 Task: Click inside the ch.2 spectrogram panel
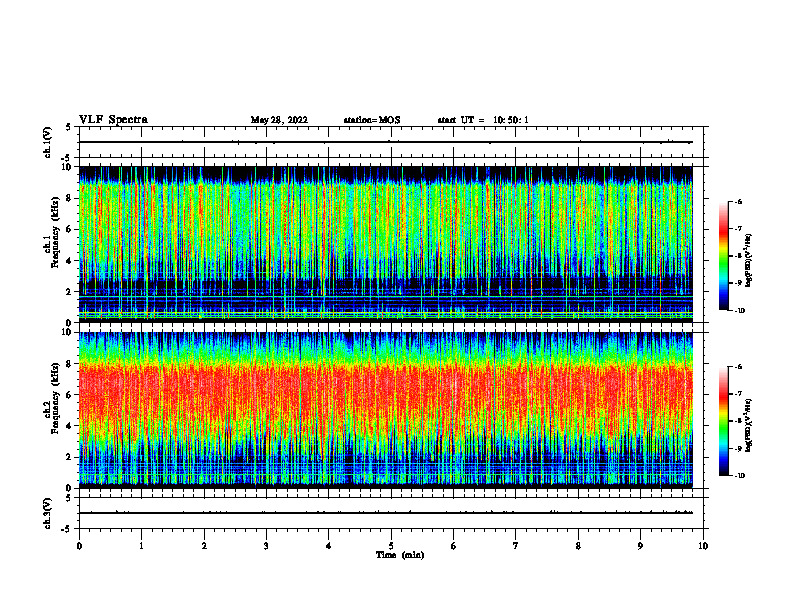(x=385, y=410)
